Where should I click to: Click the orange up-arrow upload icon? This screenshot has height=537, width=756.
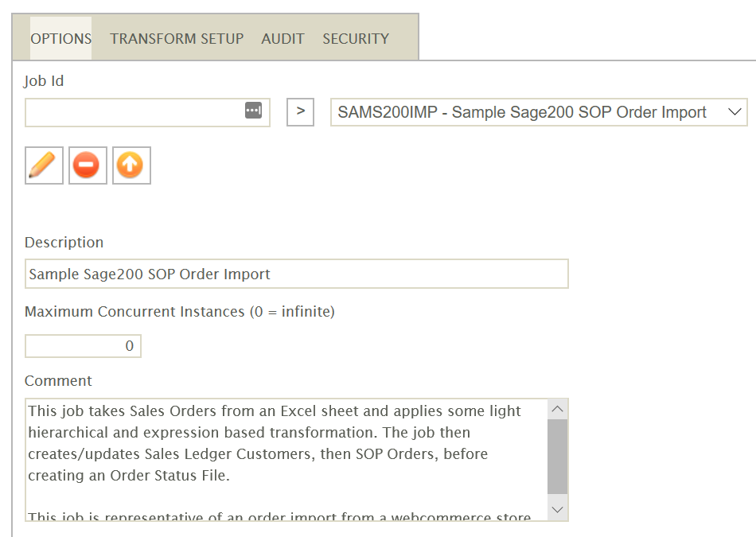click(x=131, y=165)
